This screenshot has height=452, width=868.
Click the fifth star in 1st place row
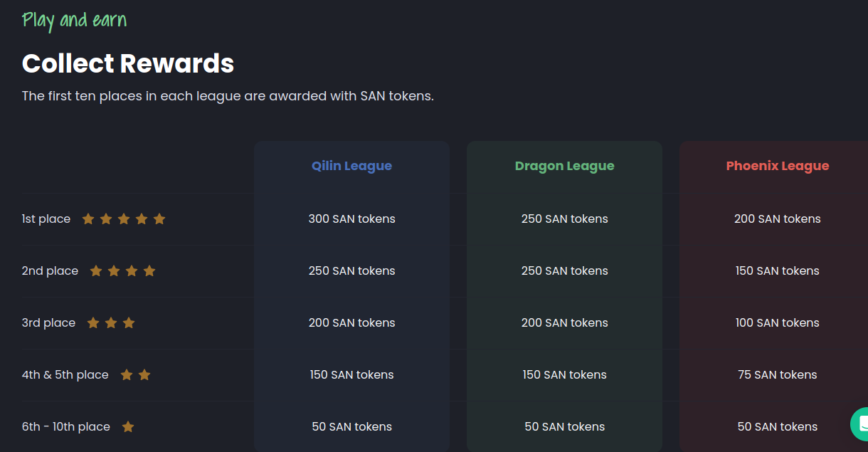pyautogui.click(x=159, y=219)
